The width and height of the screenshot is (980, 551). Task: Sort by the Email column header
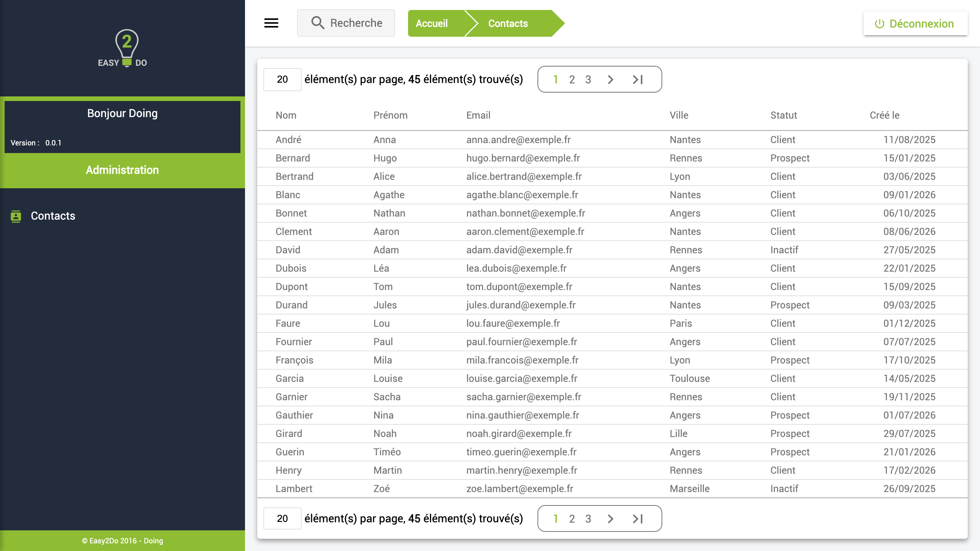[x=478, y=115]
